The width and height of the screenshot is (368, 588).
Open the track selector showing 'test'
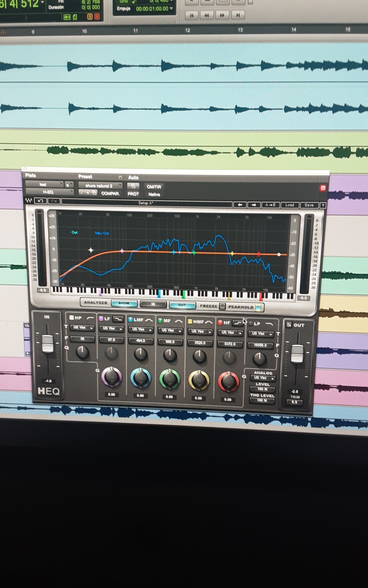click(x=45, y=184)
